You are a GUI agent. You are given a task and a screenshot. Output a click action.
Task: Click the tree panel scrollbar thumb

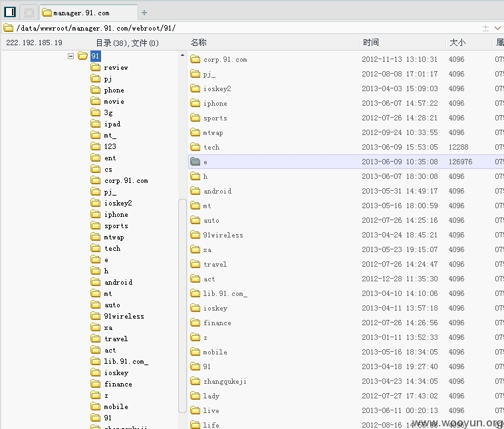point(182,305)
